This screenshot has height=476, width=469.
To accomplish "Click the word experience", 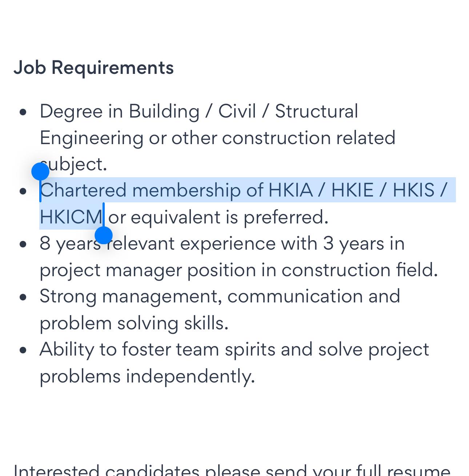I will point(228,243).
